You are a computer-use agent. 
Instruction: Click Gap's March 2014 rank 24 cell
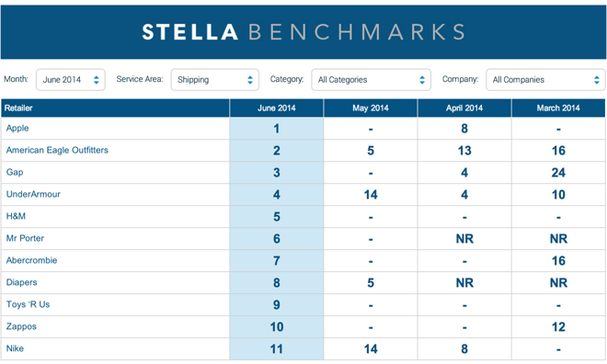click(558, 173)
